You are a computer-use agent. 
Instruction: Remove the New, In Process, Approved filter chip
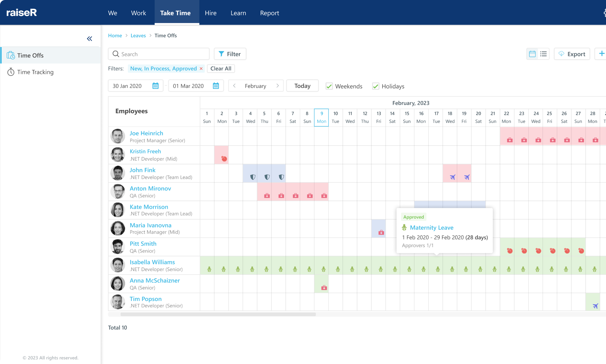(x=201, y=68)
